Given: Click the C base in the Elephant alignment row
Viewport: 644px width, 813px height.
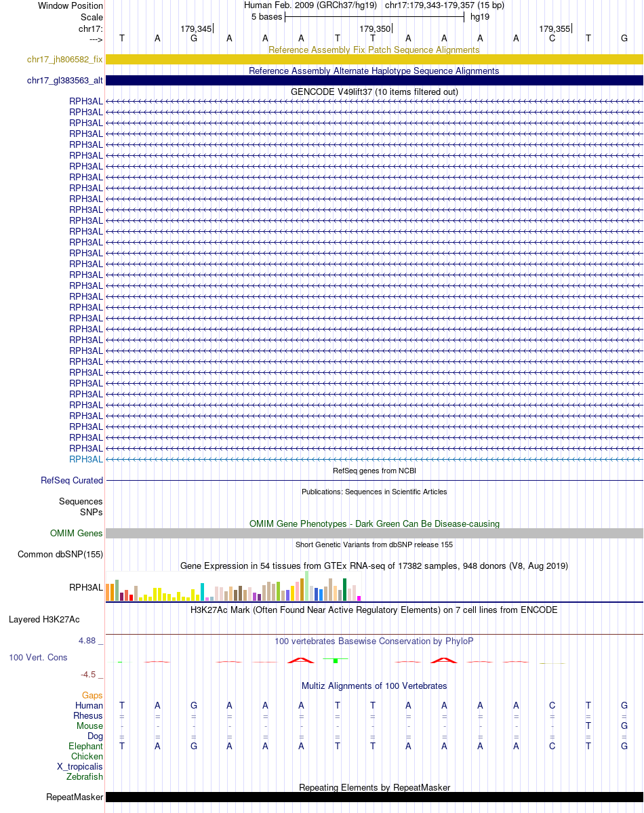Looking at the screenshot, I should [x=552, y=746].
